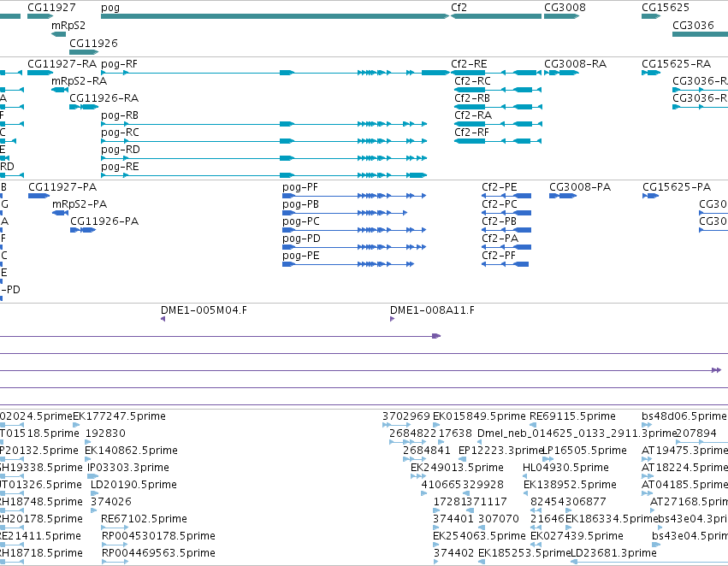Click protein feature pog-PF
This screenshot has height=566, width=728.
point(354,196)
